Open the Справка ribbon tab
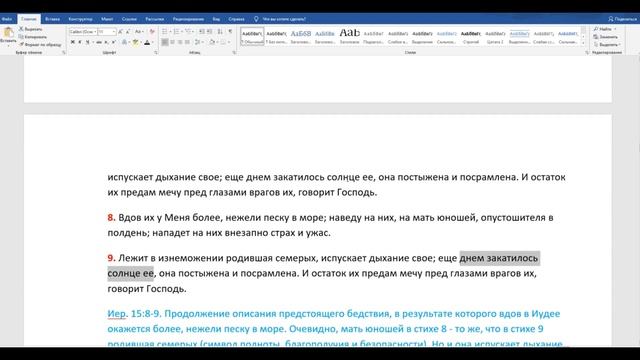This screenshot has height=360, width=640. tap(236, 19)
